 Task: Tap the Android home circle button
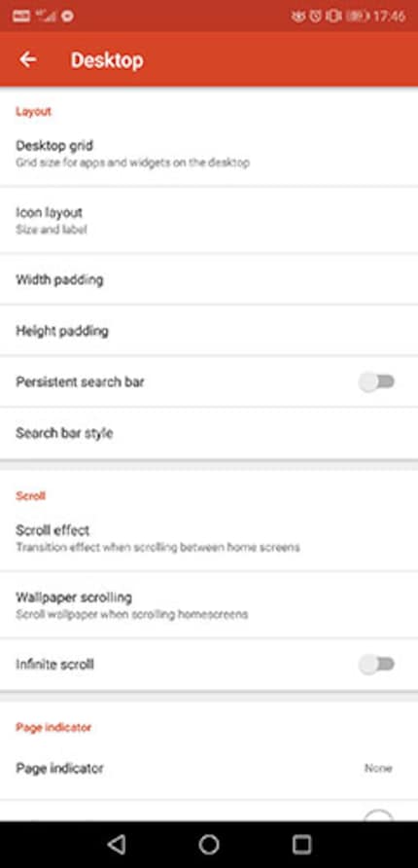[209, 845]
